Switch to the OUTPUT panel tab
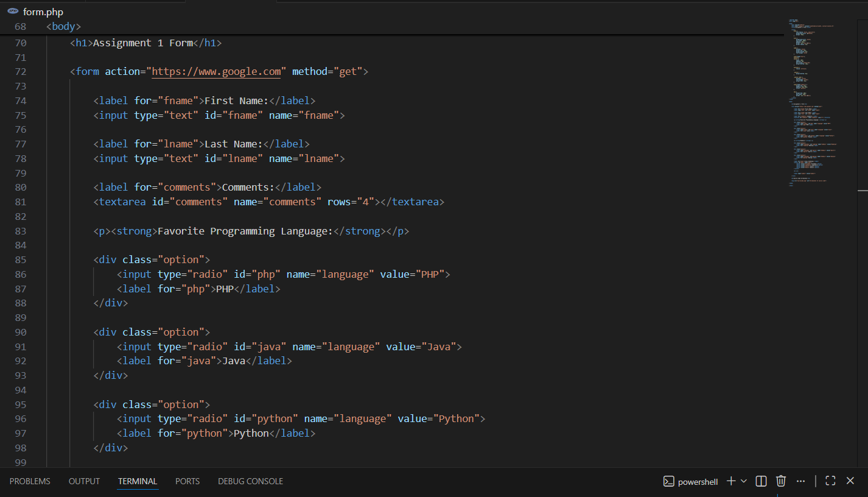The width and height of the screenshot is (868, 497). [84, 481]
